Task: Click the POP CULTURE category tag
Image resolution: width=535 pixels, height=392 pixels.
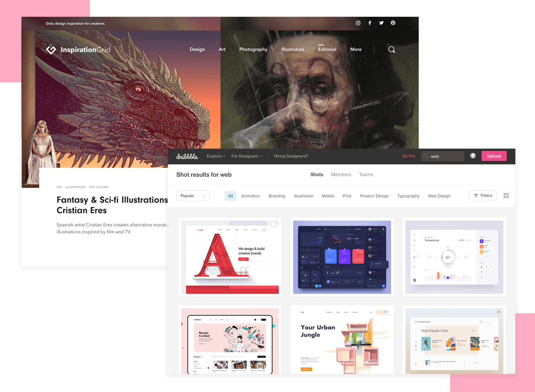Action: click(x=99, y=187)
